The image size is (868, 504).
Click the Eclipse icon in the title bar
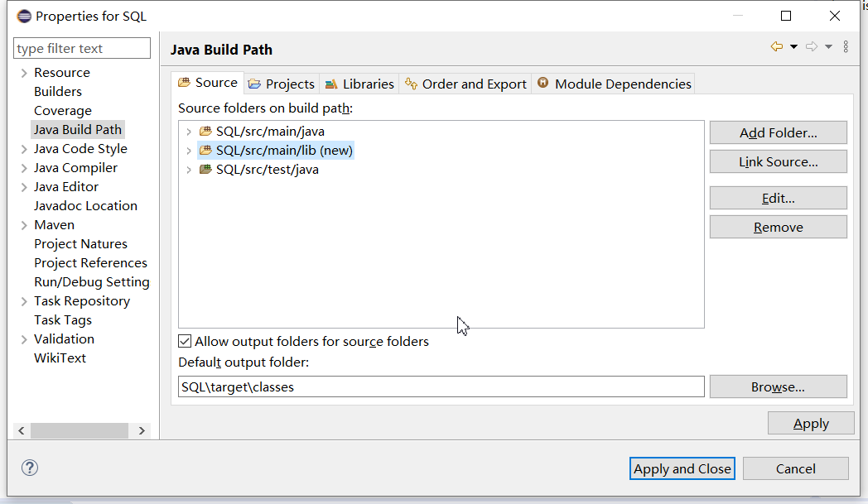click(x=24, y=15)
